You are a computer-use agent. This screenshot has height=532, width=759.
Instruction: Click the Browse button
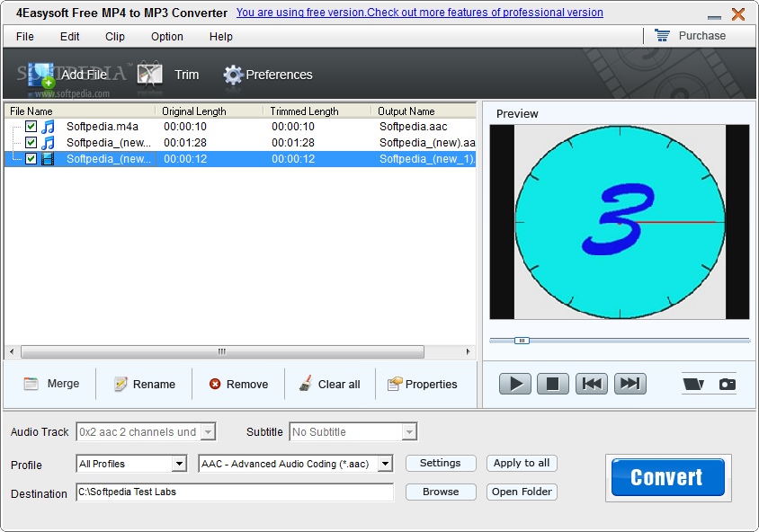441,492
